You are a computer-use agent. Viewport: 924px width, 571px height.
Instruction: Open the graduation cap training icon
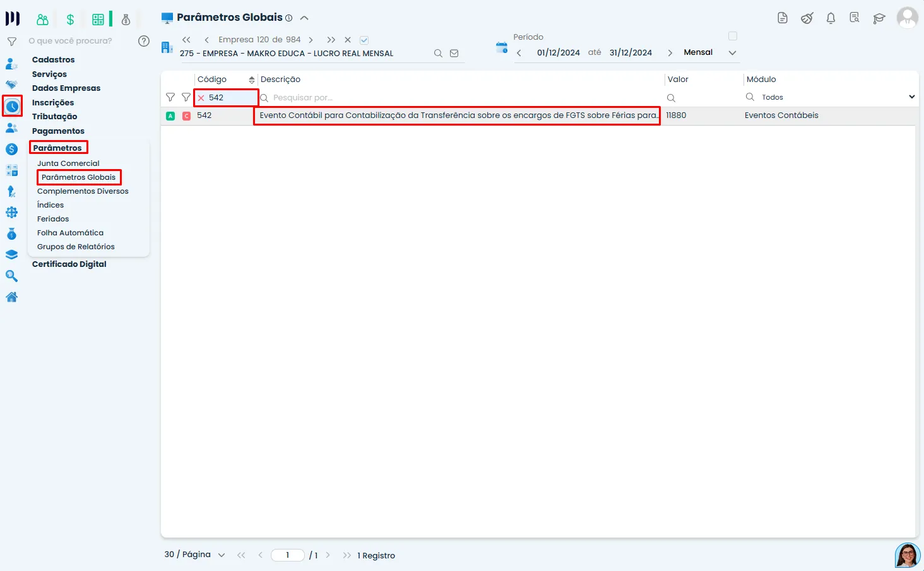[x=879, y=18]
